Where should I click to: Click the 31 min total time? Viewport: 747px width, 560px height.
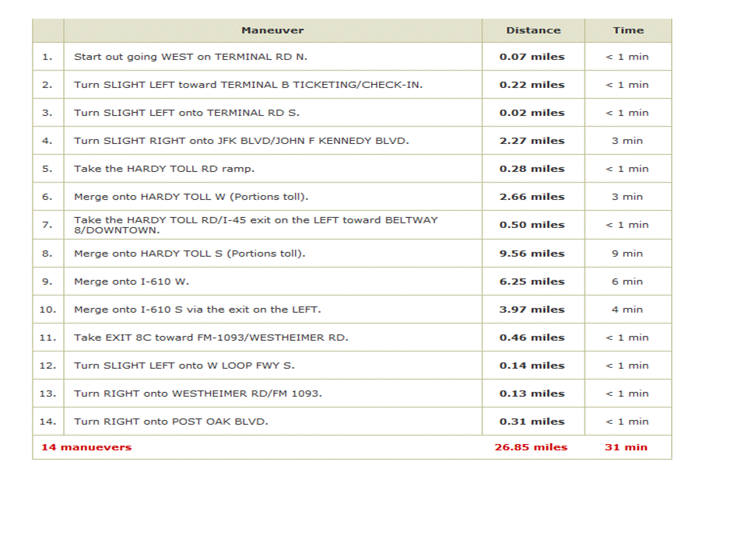[x=626, y=447]
